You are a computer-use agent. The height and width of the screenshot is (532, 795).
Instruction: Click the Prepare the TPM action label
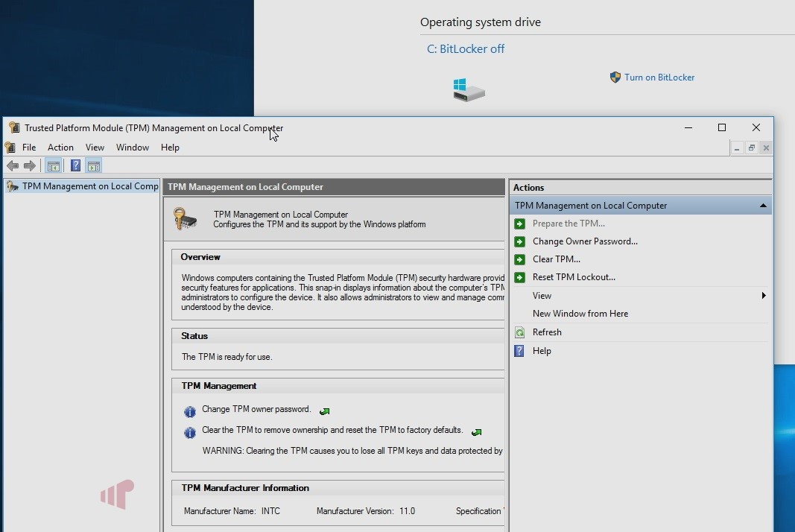pyautogui.click(x=568, y=224)
